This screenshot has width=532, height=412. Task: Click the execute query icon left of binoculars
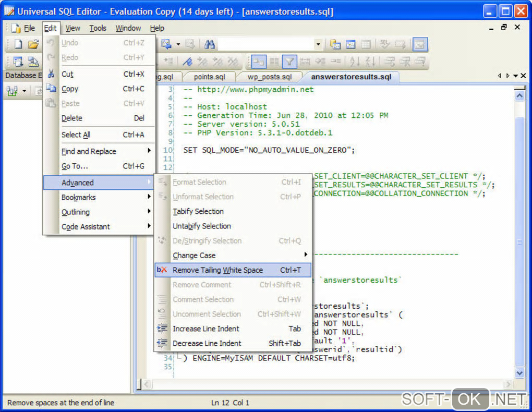point(166,44)
